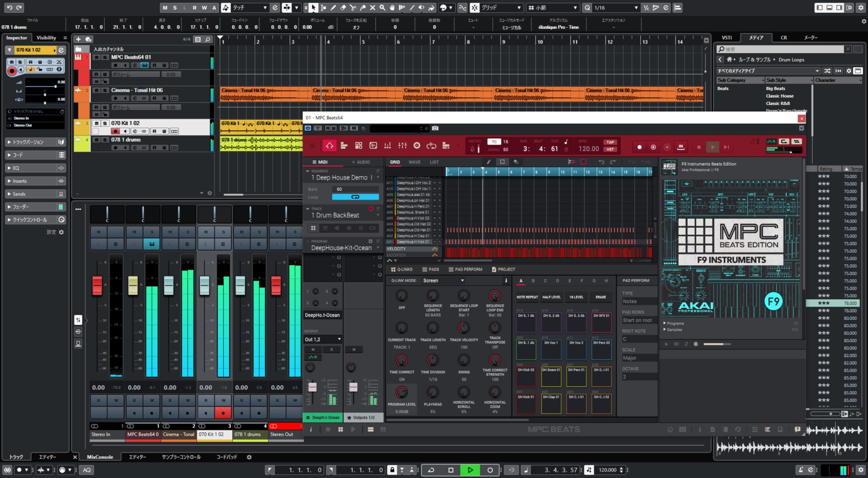Switch to Track View in the MPC Beats toolbar

[344, 145]
